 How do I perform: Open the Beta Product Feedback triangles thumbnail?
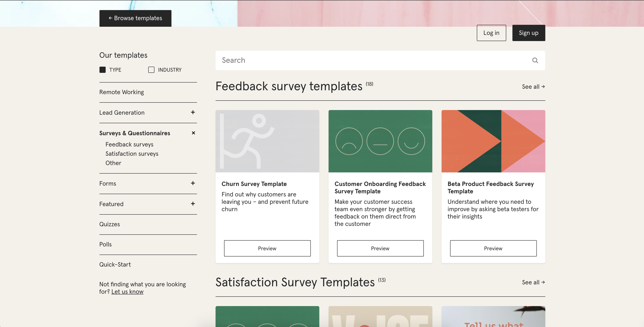(x=493, y=141)
